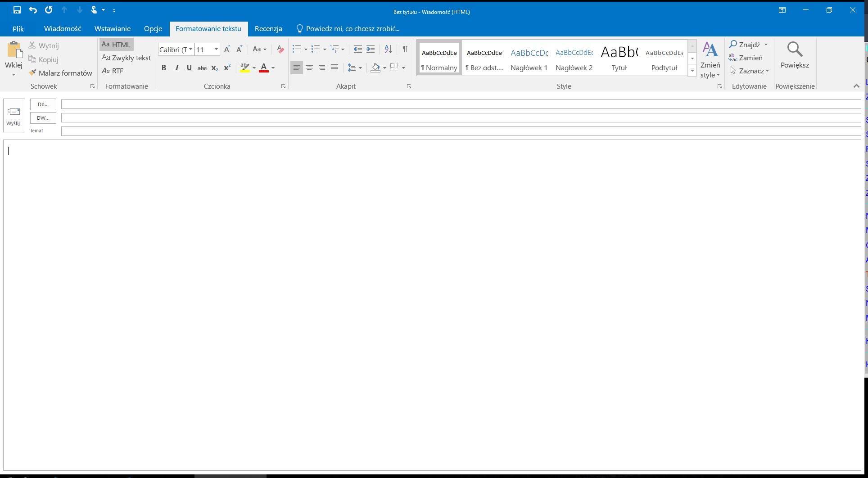Click into the Temat subject field
The image size is (868, 478).
click(461, 131)
